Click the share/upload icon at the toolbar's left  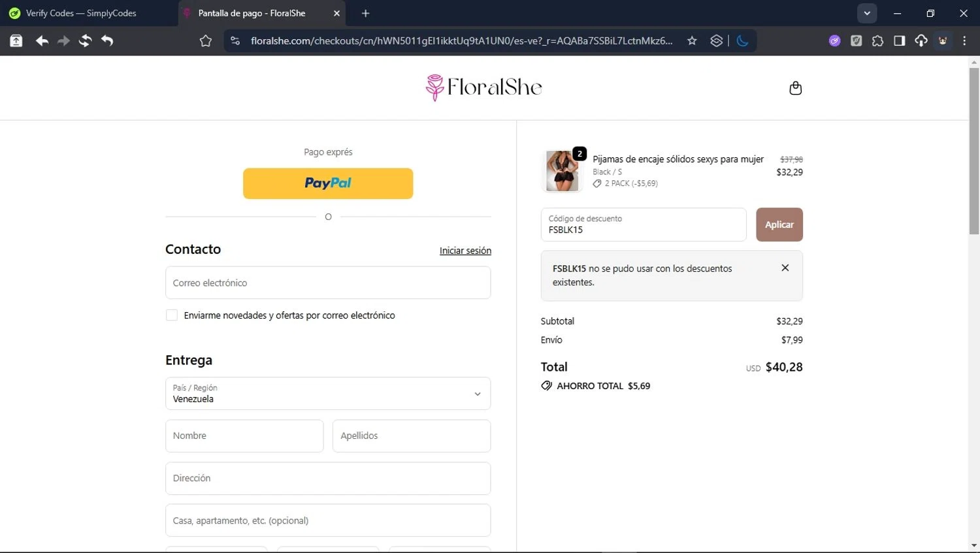tap(16, 41)
